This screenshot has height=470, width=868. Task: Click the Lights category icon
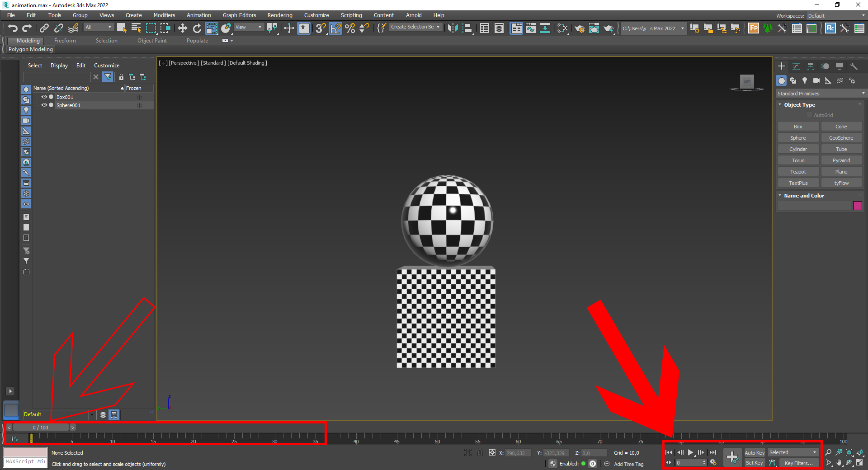click(x=805, y=80)
